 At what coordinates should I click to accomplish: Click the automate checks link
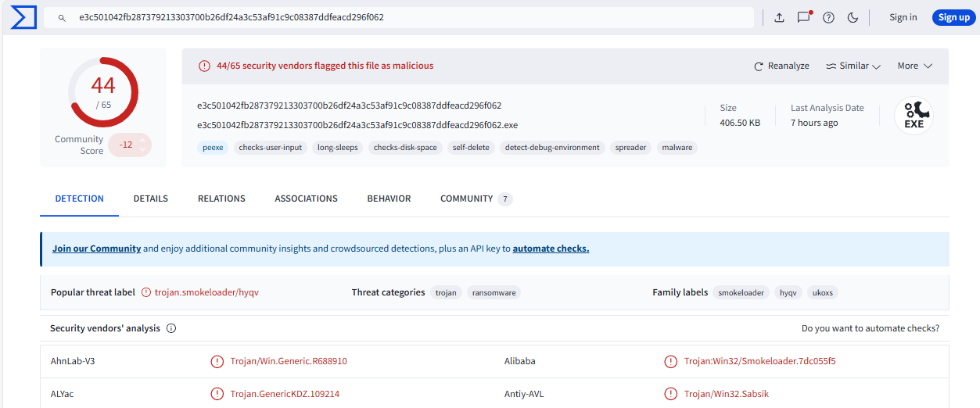(551, 249)
